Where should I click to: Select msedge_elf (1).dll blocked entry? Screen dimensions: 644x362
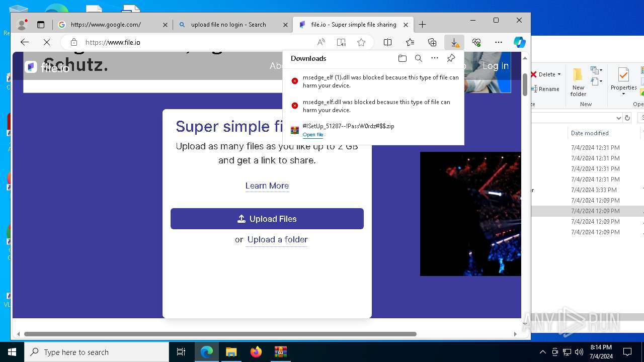pyautogui.click(x=373, y=81)
